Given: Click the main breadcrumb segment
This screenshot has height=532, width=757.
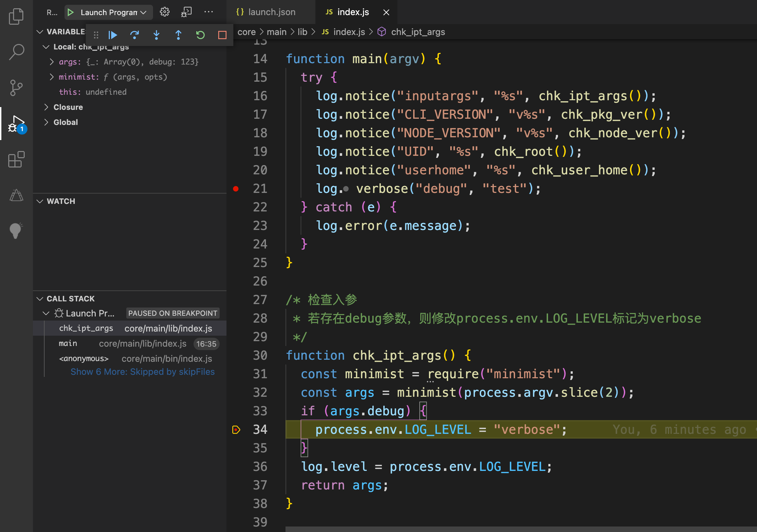Looking at the screenshot, I should (x=277, y=32).
